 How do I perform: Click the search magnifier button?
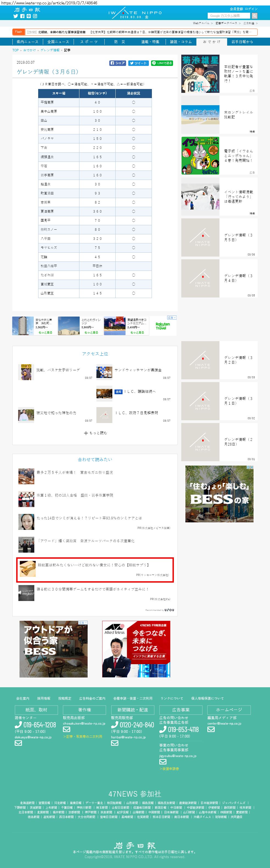(x=255, y=16)
